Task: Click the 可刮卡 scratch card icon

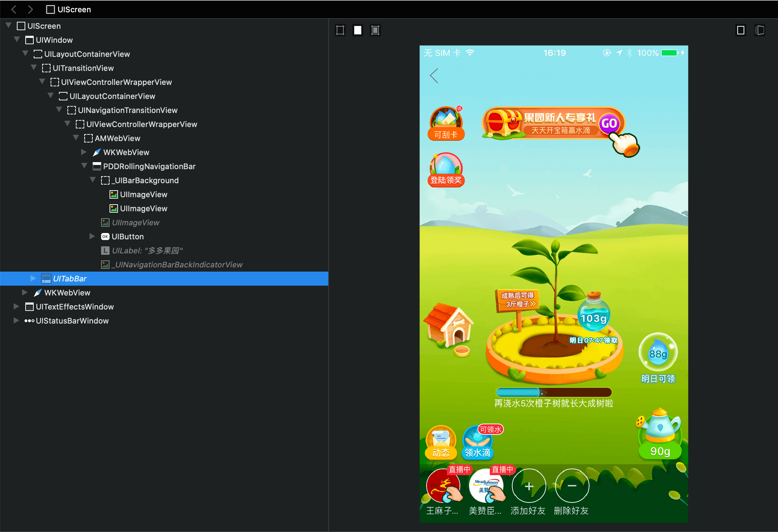Action: click(446, 124)
